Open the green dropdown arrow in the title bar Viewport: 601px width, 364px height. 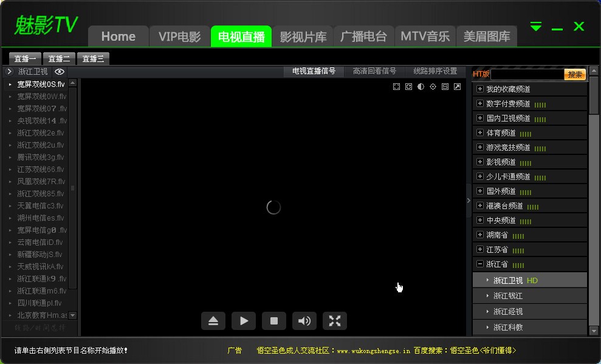point(535,26)
